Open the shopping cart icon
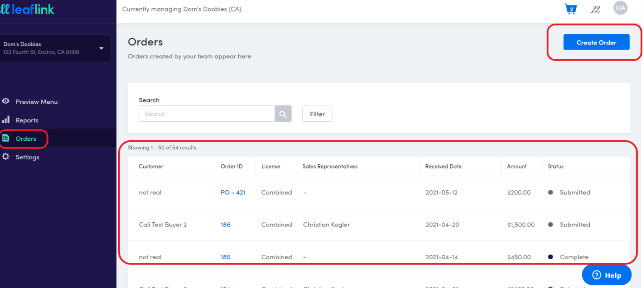Image resolution: width=644 pixels, height=288 pixels. point(571,9)
